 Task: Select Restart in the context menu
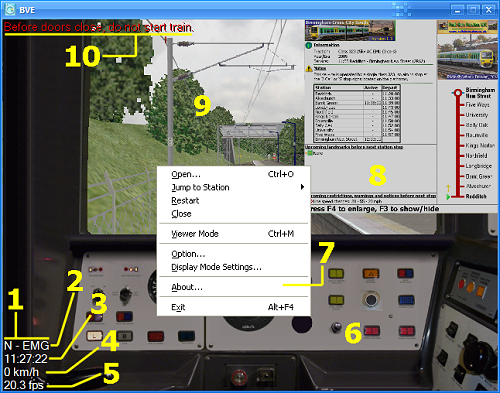click(233, 201)
